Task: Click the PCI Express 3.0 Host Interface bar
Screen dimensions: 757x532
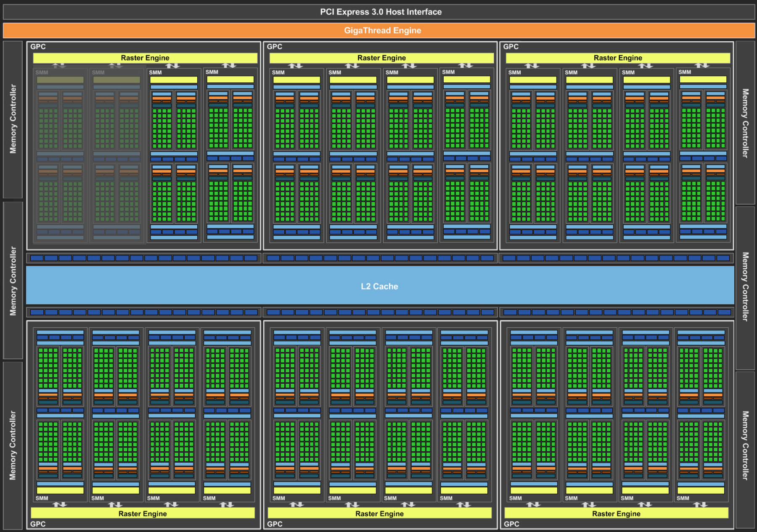Action: coord(380,12)
